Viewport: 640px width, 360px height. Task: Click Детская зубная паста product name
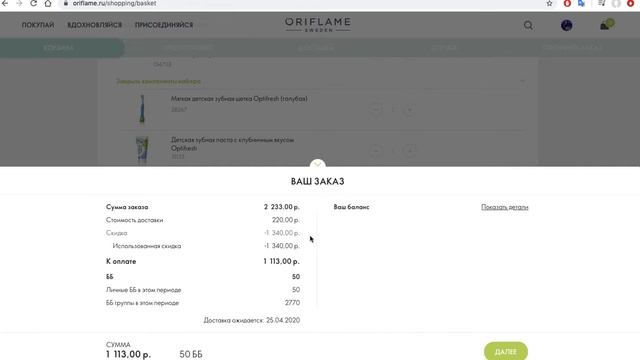(x=232, y=144)
